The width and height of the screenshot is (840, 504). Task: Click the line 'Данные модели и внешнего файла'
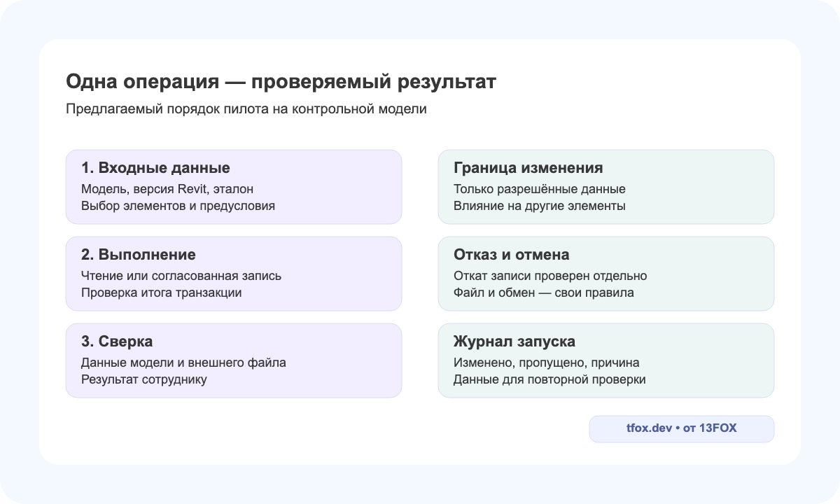click(183, 363)
